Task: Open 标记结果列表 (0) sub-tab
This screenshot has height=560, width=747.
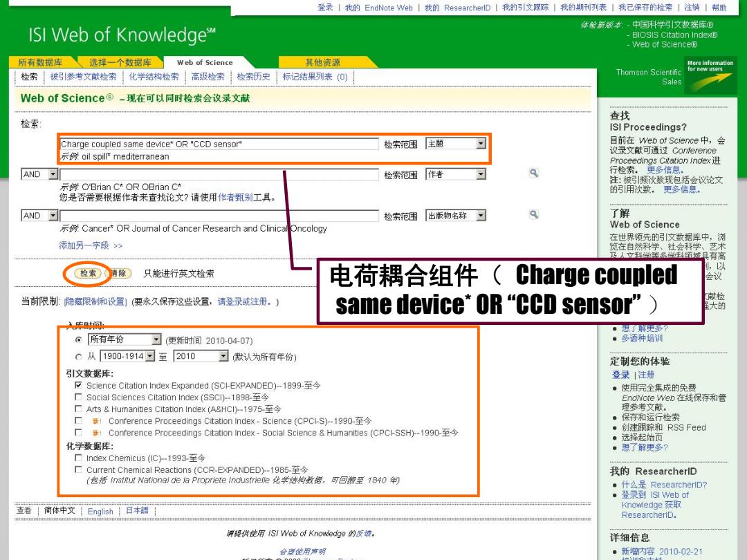Action: pyautogui.click(x=315, y=77)
